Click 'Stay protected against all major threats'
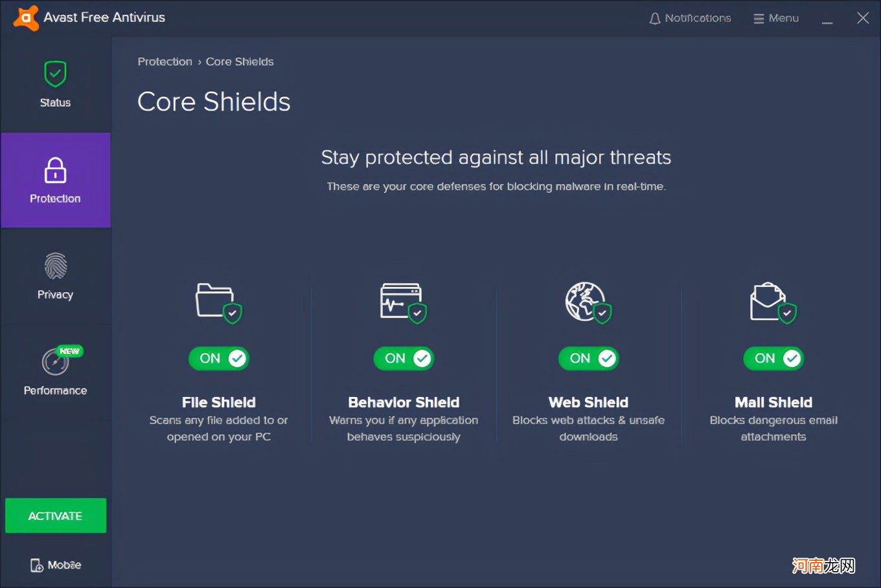The height and width of the screenshot is (588, 881). (496, 157)
